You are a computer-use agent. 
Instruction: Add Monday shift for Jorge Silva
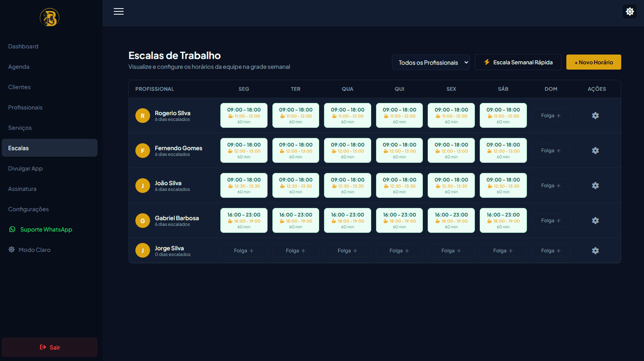click(244, 251)
